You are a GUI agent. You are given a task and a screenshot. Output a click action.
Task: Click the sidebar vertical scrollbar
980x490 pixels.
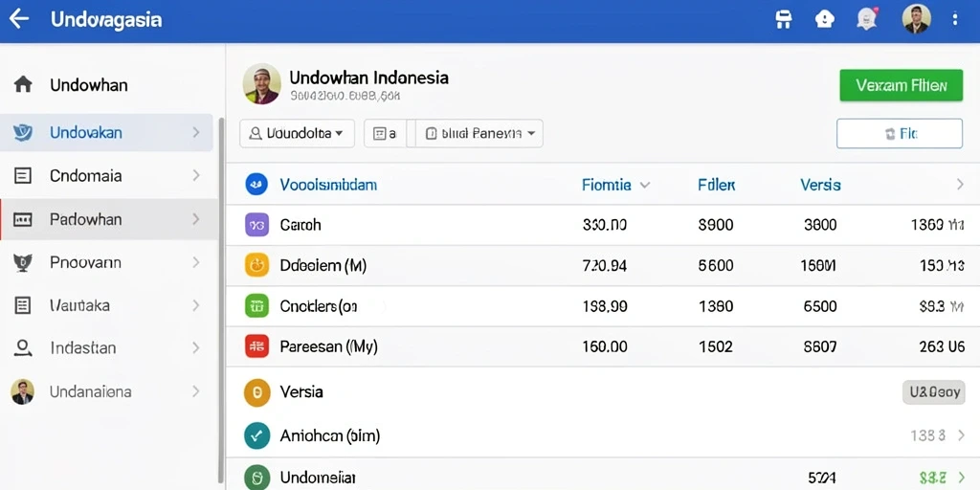pos(221,299)
